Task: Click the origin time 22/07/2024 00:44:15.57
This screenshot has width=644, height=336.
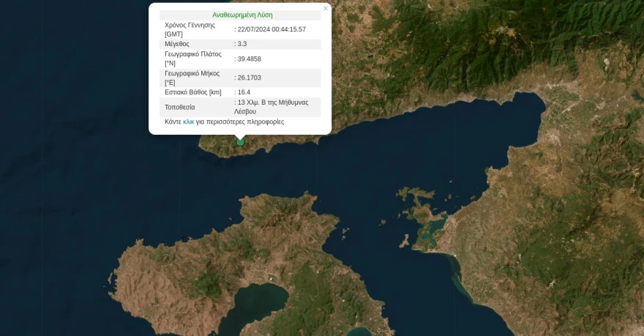Action: (x=272, y=29)
